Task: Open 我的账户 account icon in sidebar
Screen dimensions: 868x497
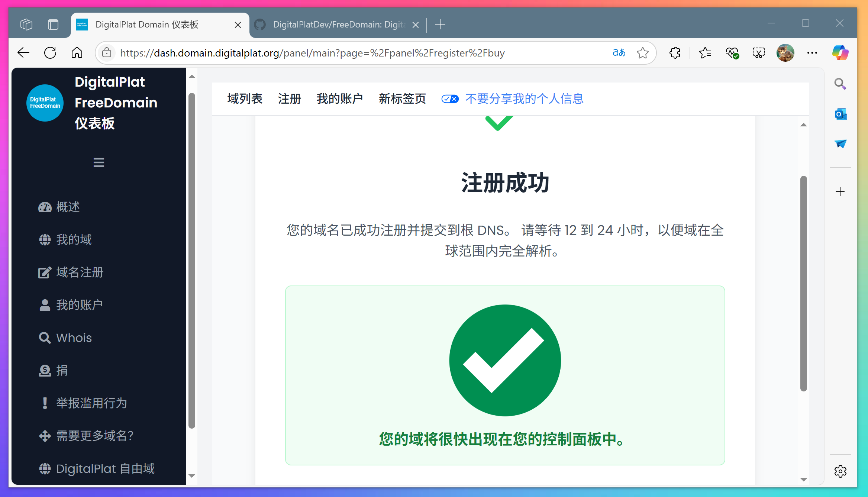Action: coord(45,305)
